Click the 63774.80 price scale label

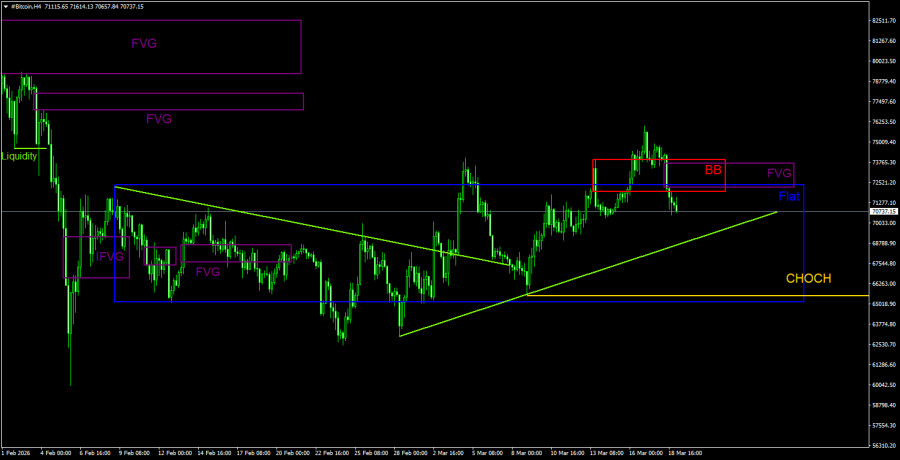(x=883, y=324)
